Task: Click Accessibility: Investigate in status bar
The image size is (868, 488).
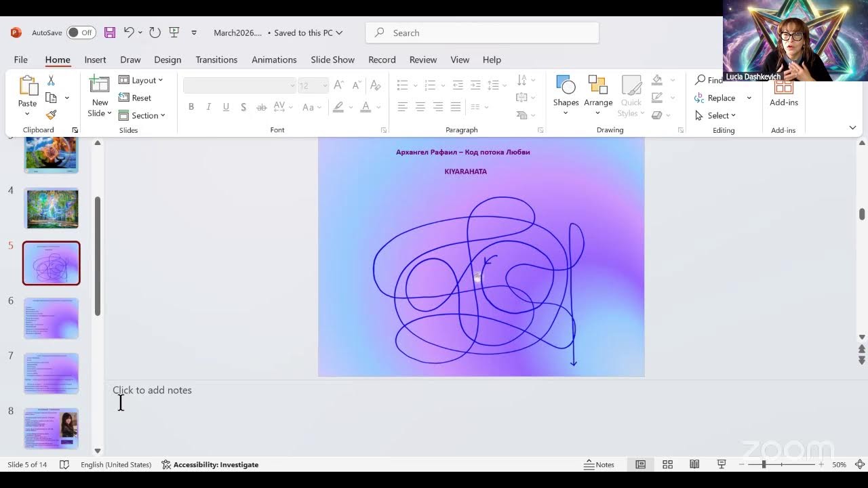Action: (210, 464)
